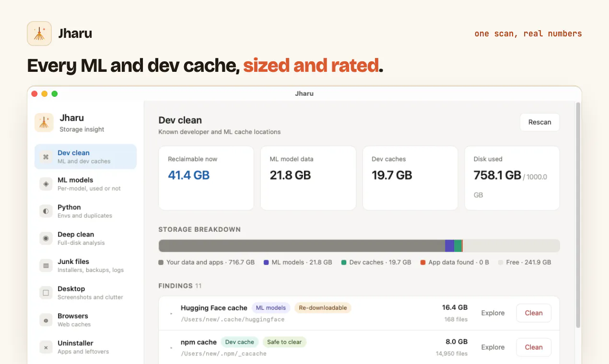Open the Dev clean sidebar section
This screenshot has height=364, width=609.
(85, 157)
